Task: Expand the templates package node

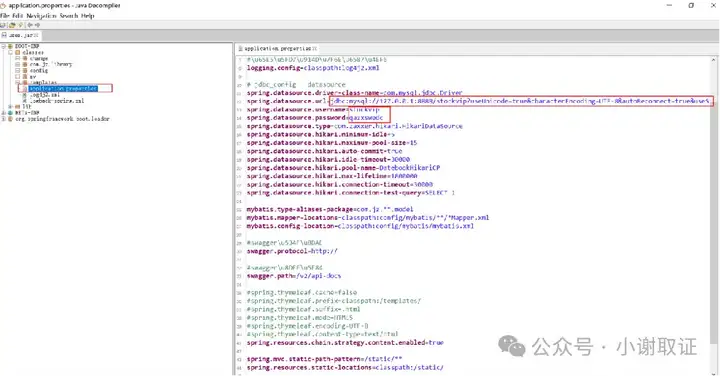Action: tap(18, 82)
